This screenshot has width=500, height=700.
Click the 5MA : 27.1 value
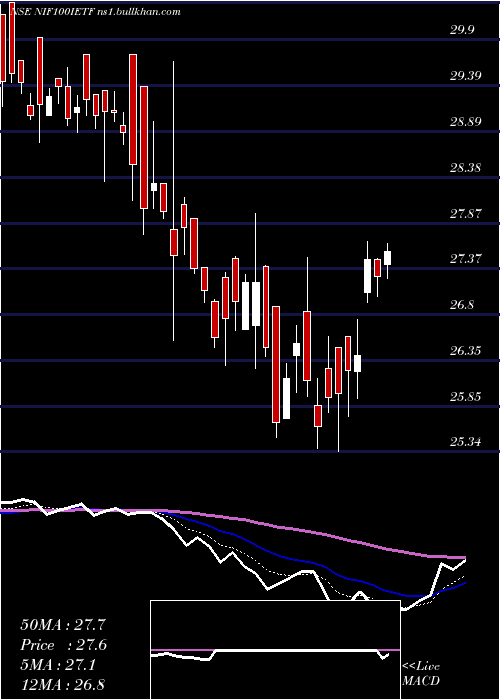[57, 665]
